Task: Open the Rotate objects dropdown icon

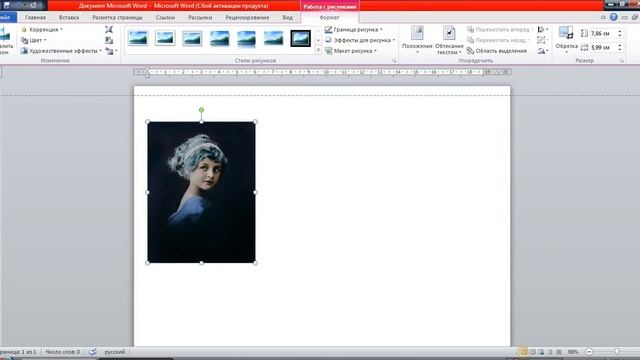Action: (542, 51)
